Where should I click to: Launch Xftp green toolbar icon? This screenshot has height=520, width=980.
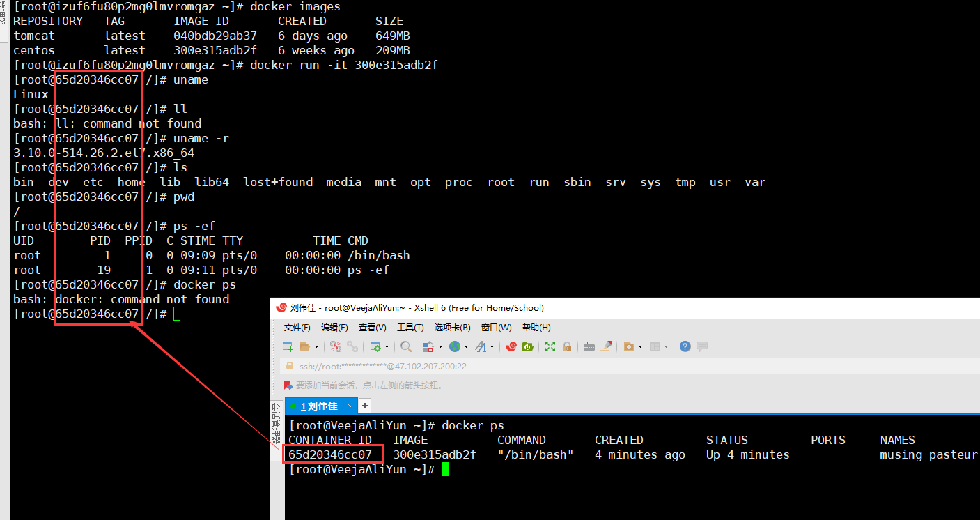pos(528,346)
